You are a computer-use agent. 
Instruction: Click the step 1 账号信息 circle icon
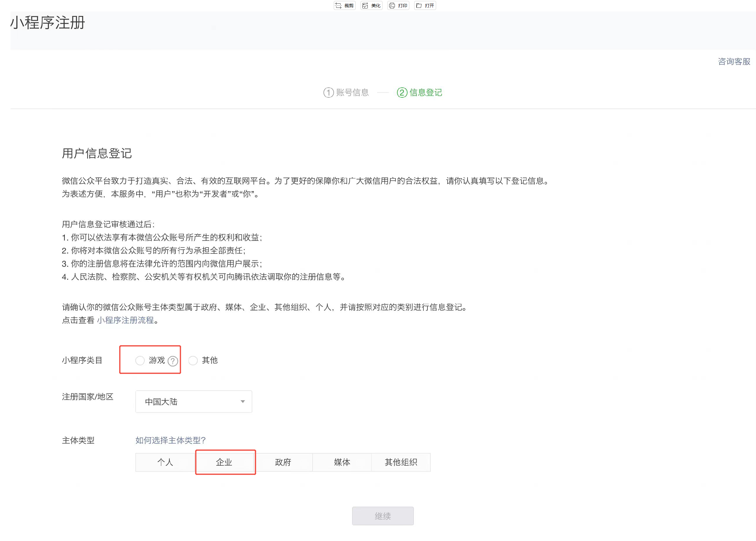coord(328,92)
